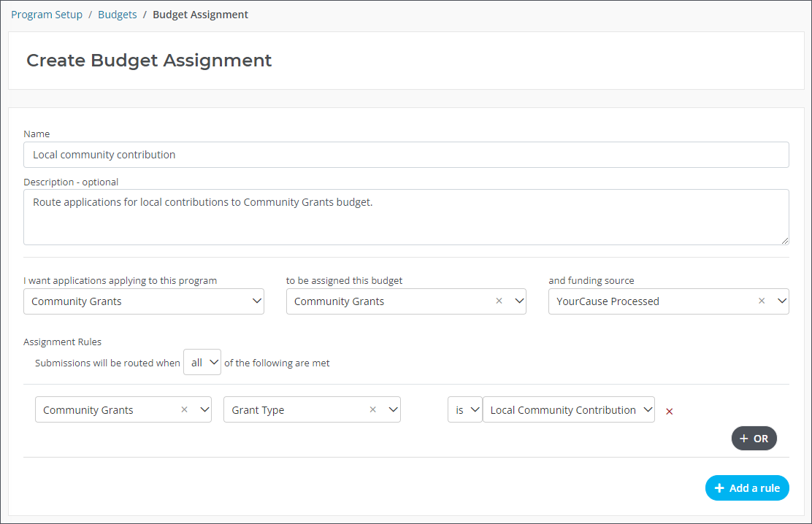The image size is (812, 524).
Task: Go to Program Setup breadcrumb
Action: [47, 15]
